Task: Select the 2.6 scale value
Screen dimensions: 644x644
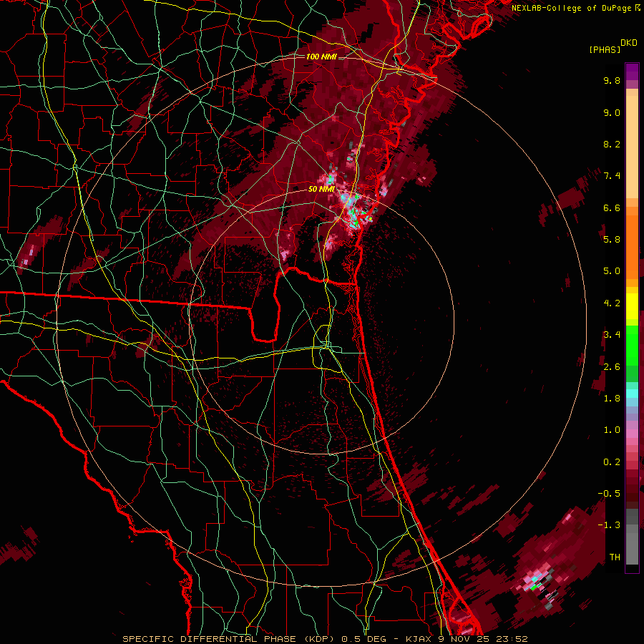Action: [612, 367]
